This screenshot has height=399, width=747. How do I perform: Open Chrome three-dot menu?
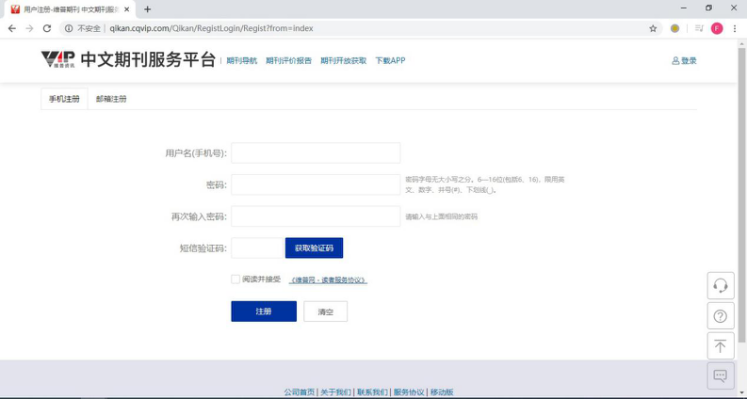coord(735,29)
